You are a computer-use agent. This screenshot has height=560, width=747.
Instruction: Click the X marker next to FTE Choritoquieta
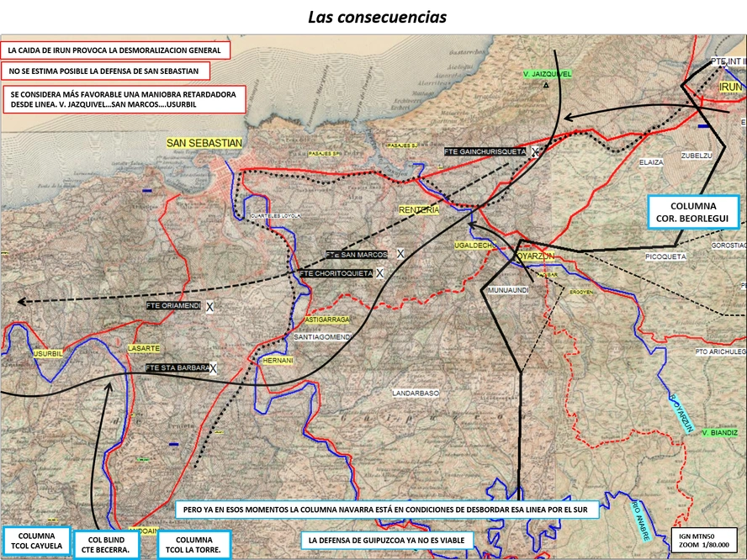[x=379, y=273]
